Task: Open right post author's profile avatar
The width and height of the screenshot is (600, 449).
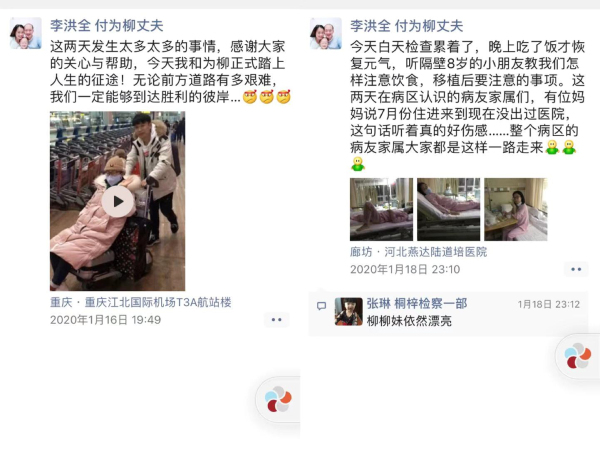Action: coord(326,33)
